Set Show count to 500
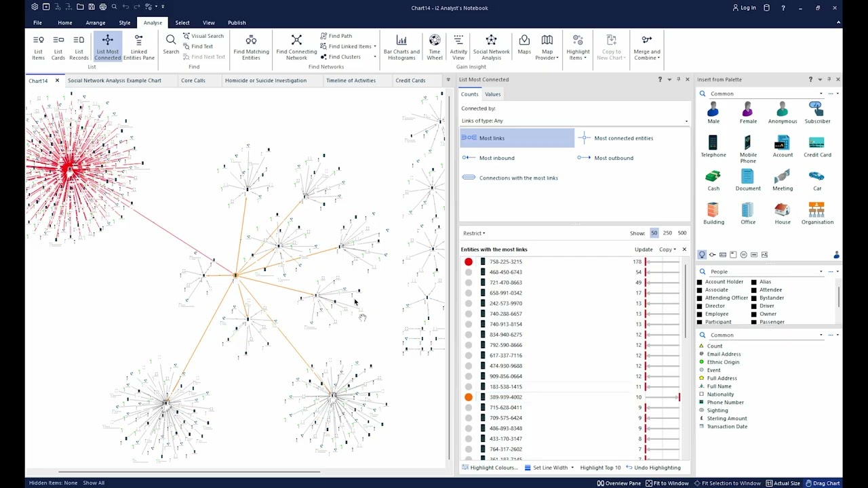Screen dimensions: 868x488 (x=682, y=233)
